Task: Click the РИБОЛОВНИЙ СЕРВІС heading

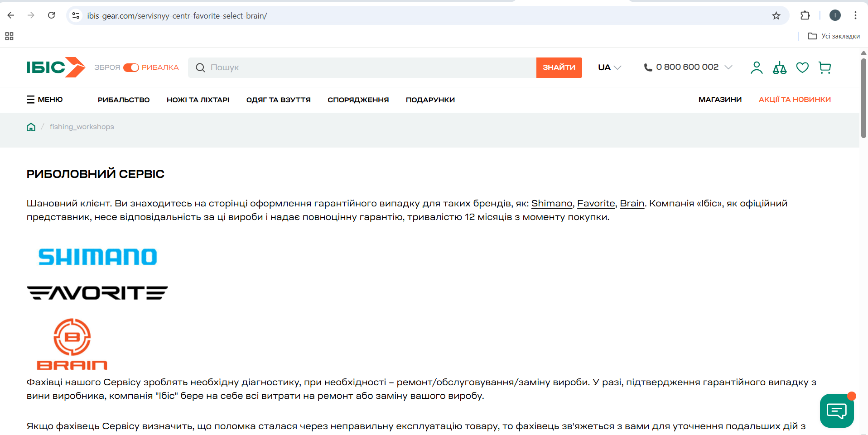Action: click(96, 174)
